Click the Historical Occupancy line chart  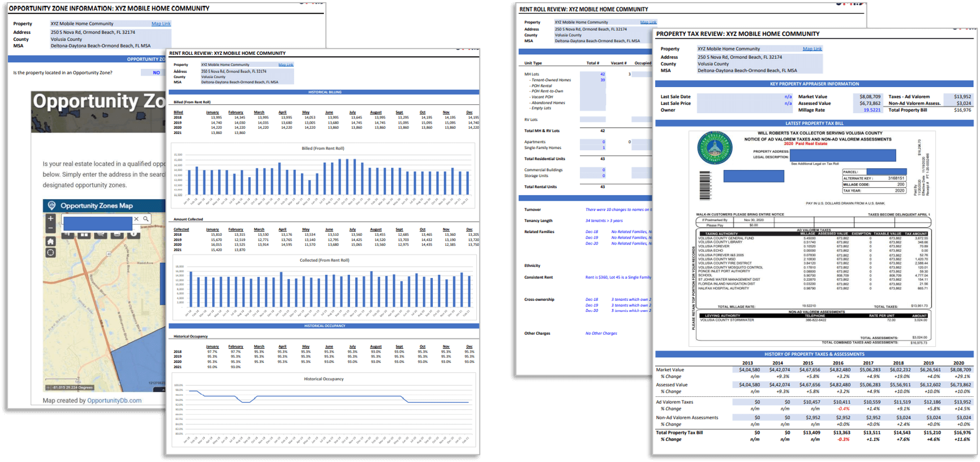[323, 409]
